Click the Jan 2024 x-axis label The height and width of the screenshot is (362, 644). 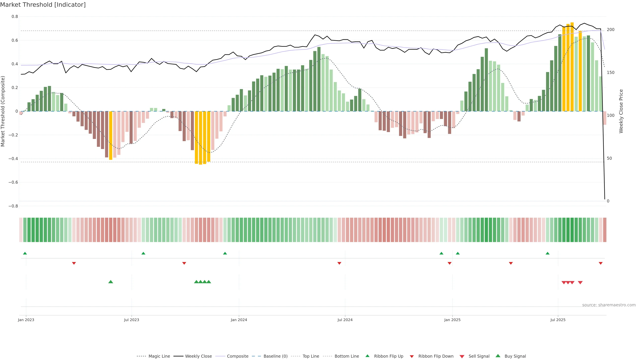[x=239, y=320]
